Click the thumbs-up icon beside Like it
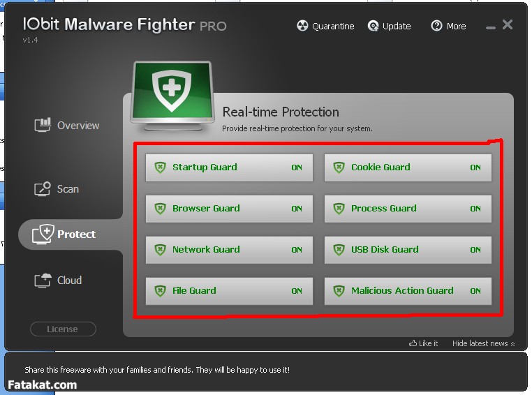 pyautogui.click(x=413, y=343)
